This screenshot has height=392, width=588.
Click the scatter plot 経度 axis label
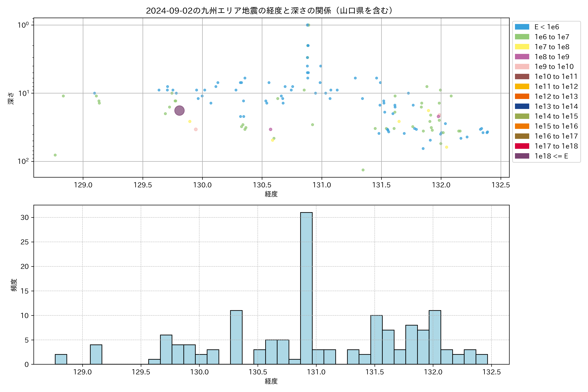271,194
